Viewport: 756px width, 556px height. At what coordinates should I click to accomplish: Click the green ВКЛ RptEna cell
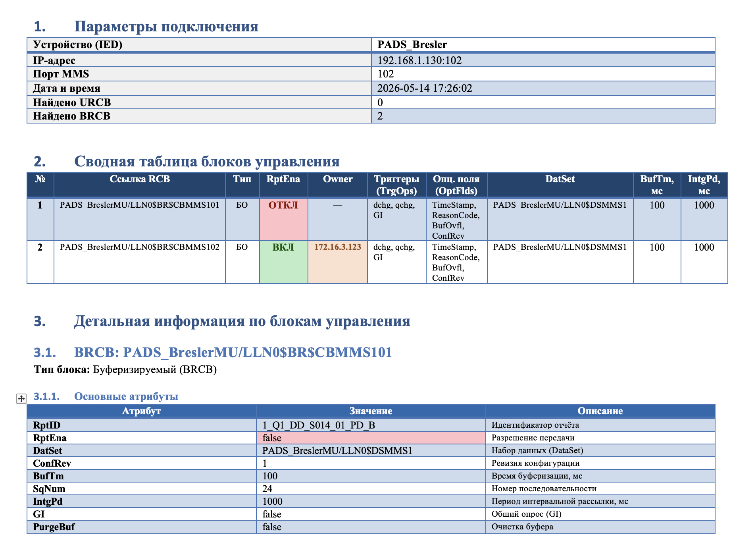pyautogui.click(x=283, y=262)
